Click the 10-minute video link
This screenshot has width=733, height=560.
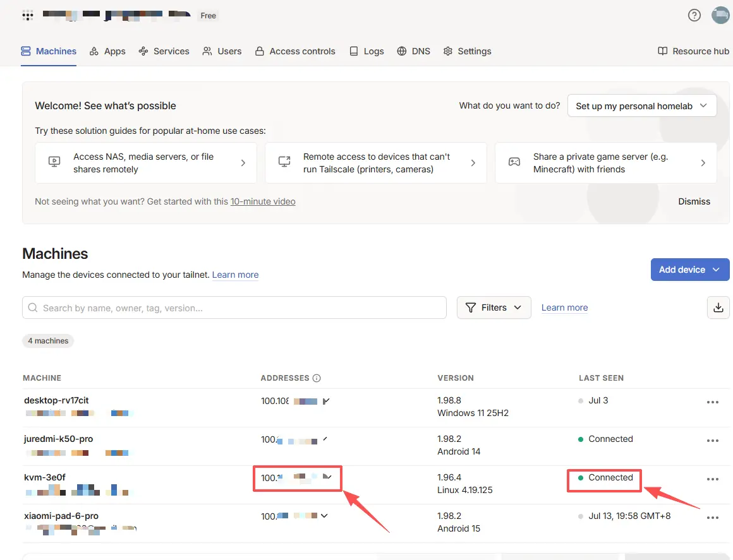tap(263, 202)
